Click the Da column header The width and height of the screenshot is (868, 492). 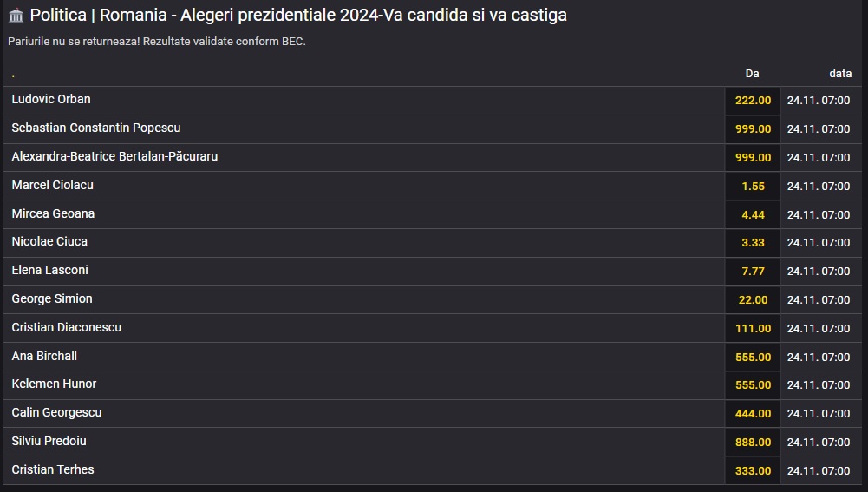pos(752,74)
